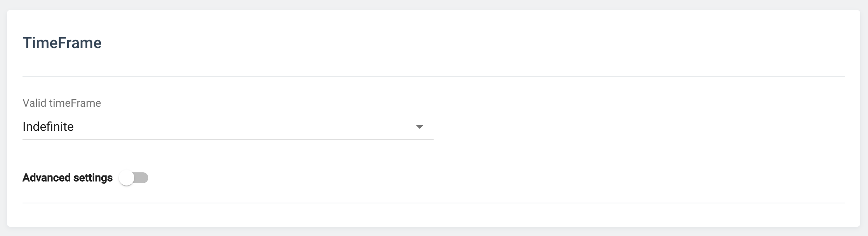Click the small triangle icon beside Indefinite

tap(419, 127)
